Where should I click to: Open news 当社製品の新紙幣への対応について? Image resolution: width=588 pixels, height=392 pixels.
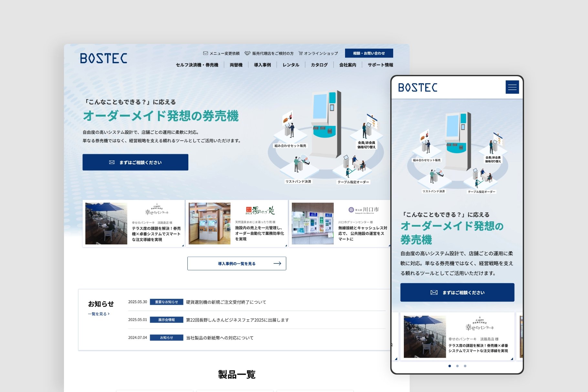[220, 338]
